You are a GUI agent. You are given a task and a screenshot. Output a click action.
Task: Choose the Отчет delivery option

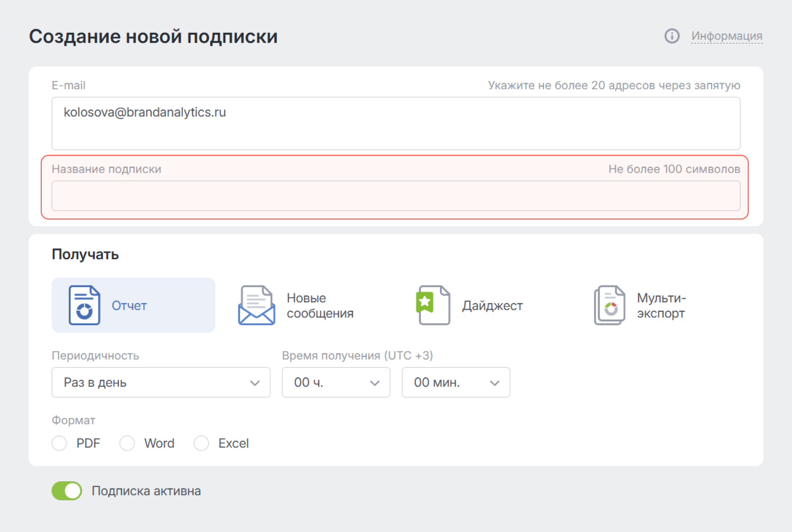134,305
